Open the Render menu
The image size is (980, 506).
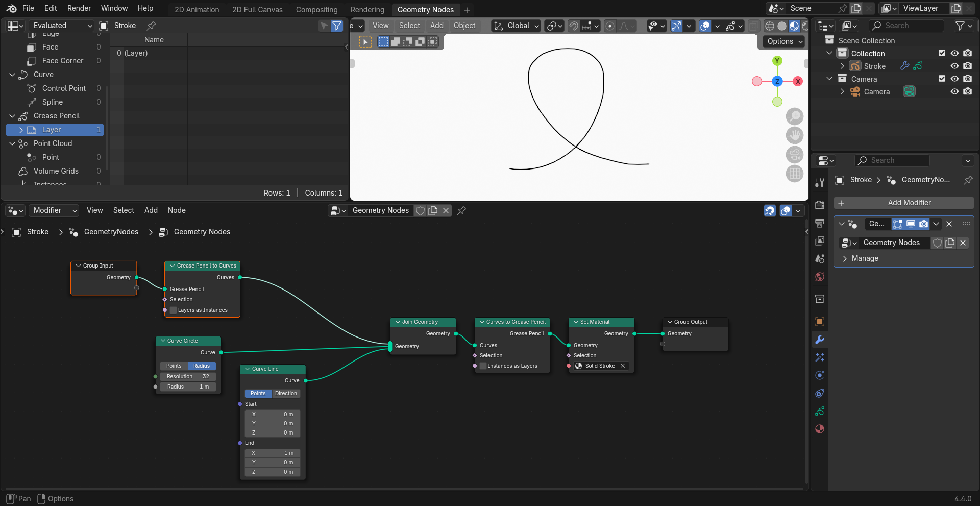79,8
